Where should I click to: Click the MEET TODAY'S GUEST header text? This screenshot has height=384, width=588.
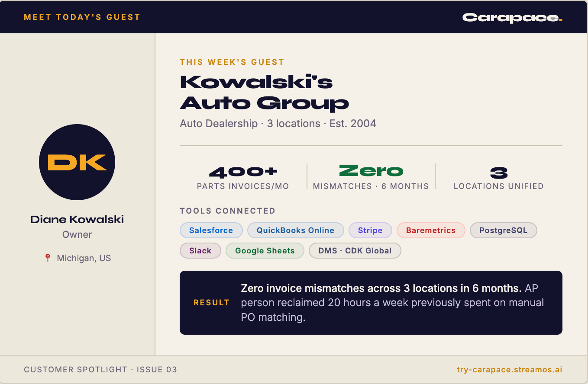point(82,17)
